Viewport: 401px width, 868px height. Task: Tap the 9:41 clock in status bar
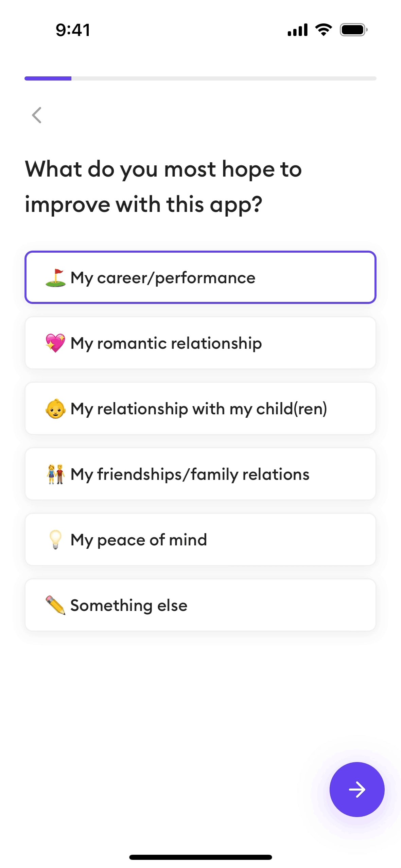tap(73, 30)
